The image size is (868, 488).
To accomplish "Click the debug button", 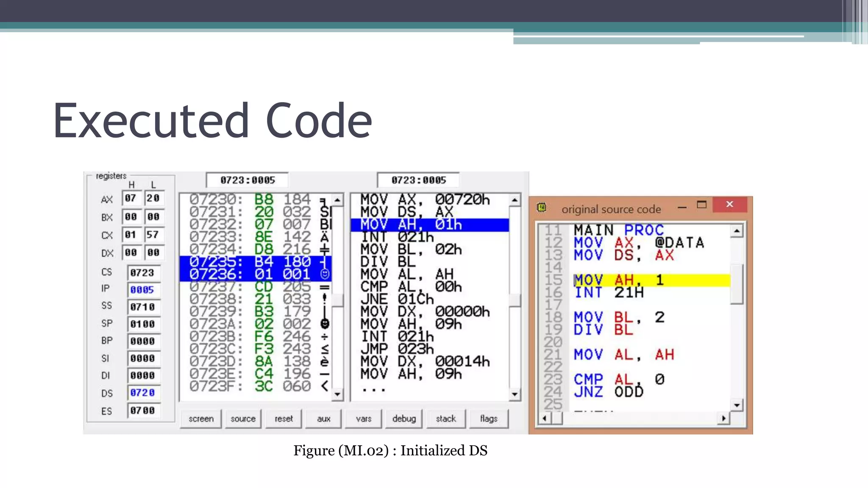I will pyautogui.click(x=404, y=419).
